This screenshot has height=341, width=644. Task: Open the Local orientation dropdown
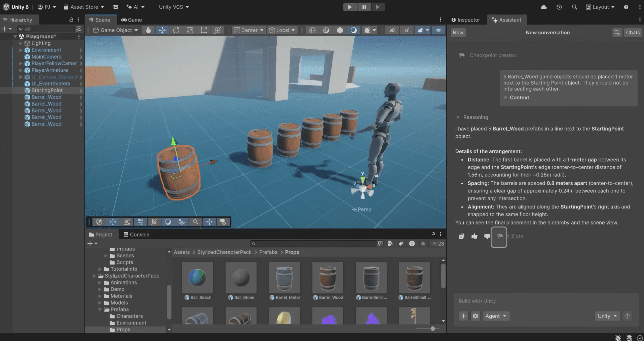(282, 30)
